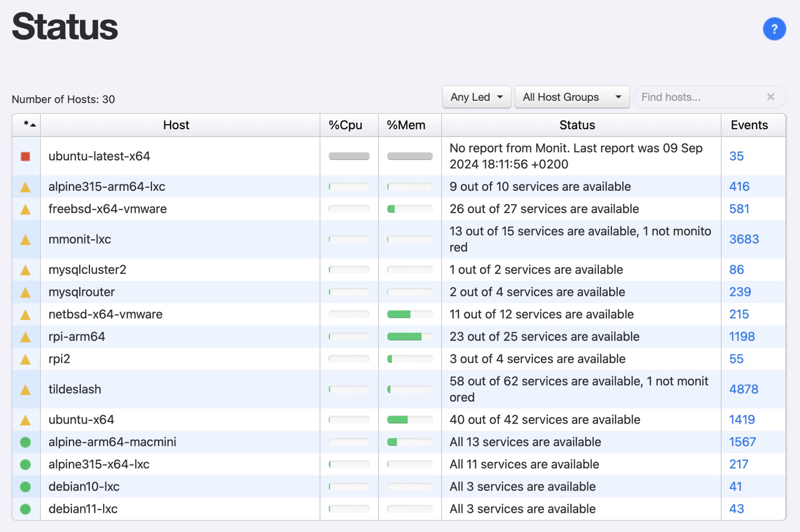Open 581 events for freebsd-x64-vmware
The height and width of the screenshot is (532, 800).
(x=739, y=209)
